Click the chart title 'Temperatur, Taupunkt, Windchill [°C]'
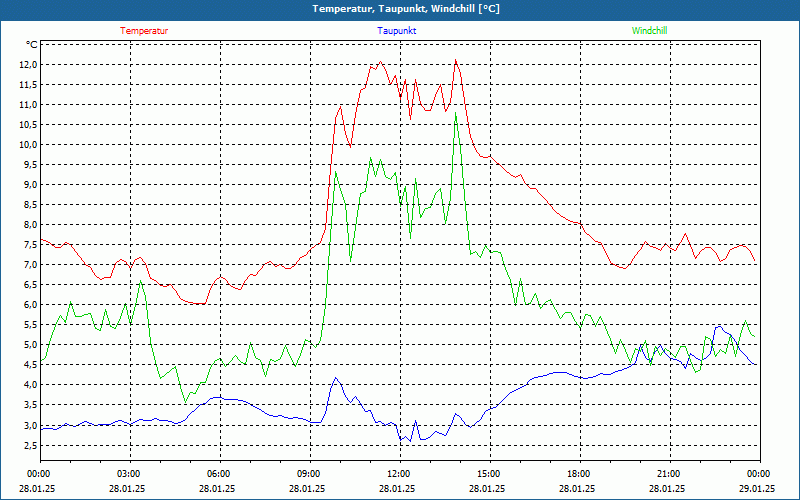Viewport: 800px width, 500px height. point(406,9)
